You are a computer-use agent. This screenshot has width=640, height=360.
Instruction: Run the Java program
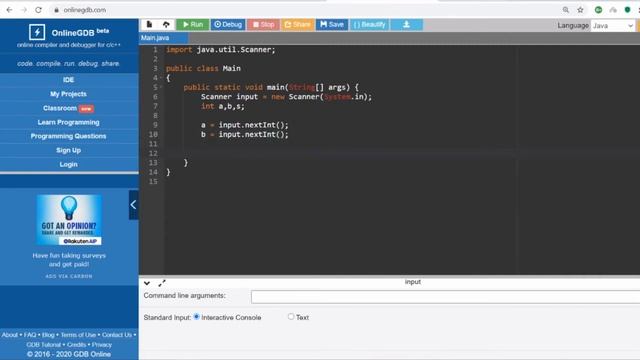point(193,24)
